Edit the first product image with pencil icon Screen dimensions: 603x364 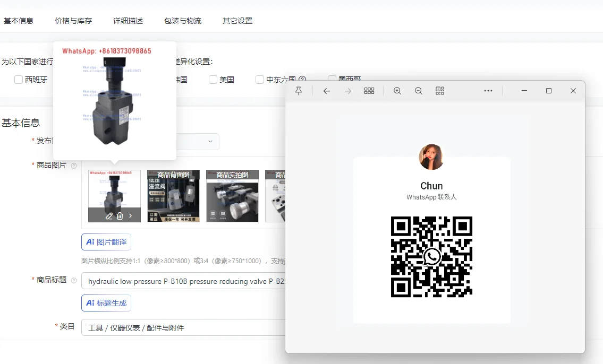(x=109, y=216)
